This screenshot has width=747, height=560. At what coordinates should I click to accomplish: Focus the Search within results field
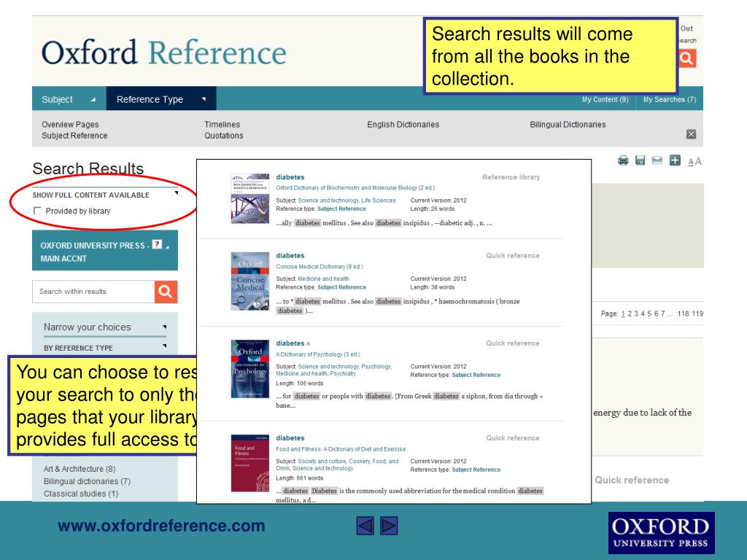(x=93, y=292)
